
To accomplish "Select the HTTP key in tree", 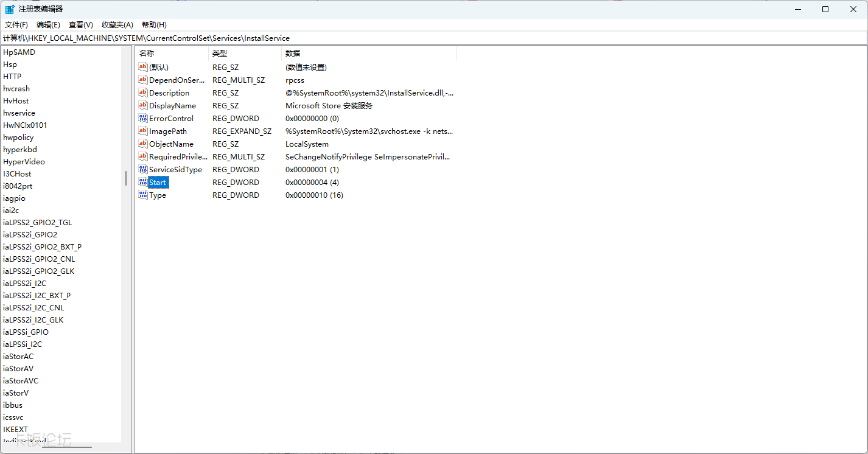I will 12,76.
